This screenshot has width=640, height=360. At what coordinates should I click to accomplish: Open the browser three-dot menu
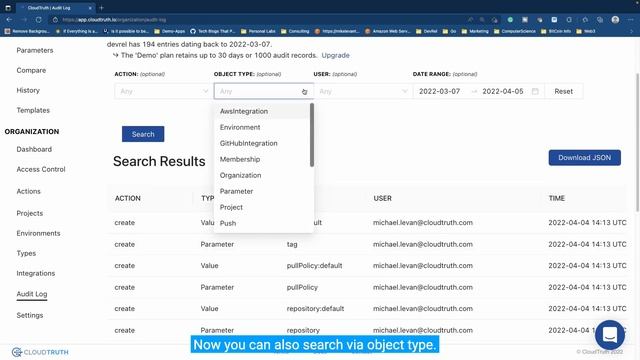[631, 20]
